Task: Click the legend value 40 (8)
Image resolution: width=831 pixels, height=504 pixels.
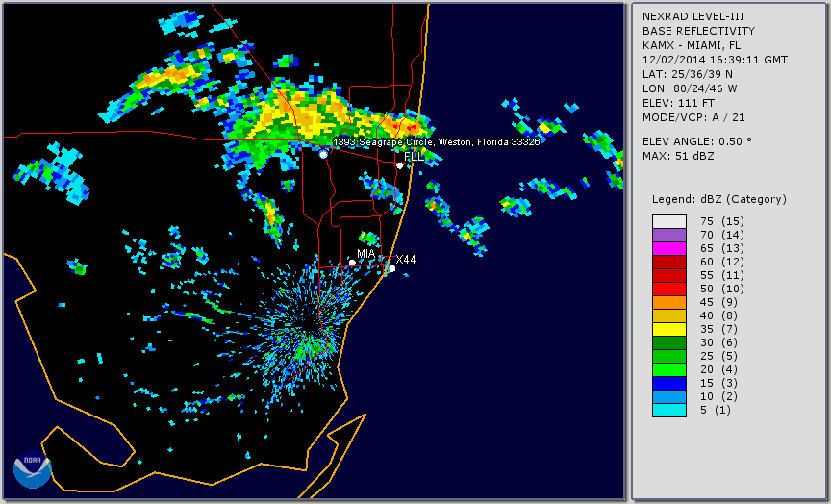Action: pyautogui.click(x=719, y=315)
